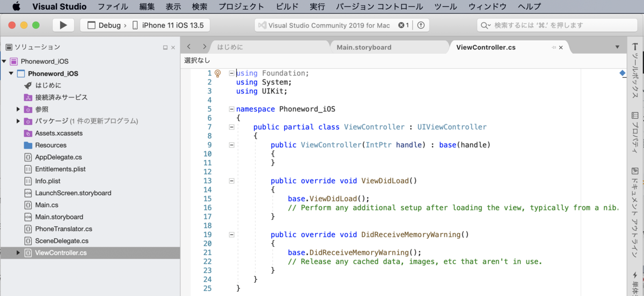
Task: Open the 検索 menu
Action: (x=199, y=6)
